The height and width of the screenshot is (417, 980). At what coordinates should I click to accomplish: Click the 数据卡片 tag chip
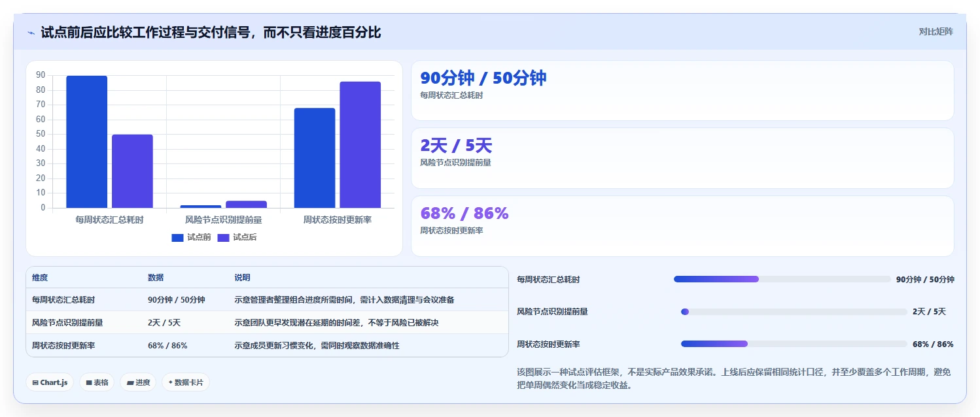tap(186, 382)
